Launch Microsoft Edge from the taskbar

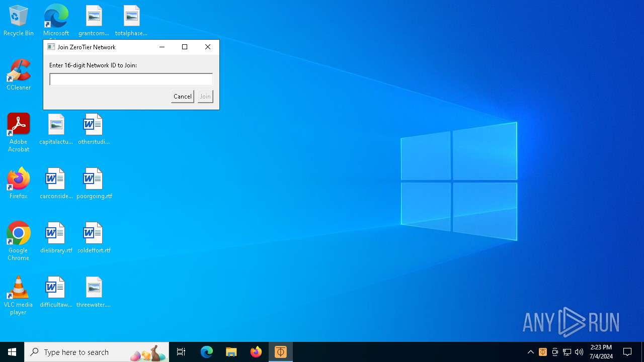pos(207,352)
